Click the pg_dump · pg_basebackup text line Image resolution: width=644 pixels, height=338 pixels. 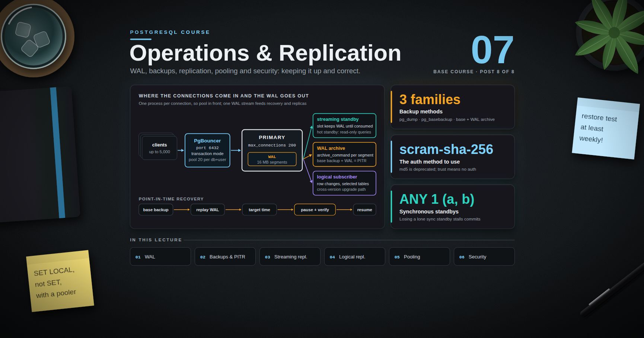tap(447, 120)
